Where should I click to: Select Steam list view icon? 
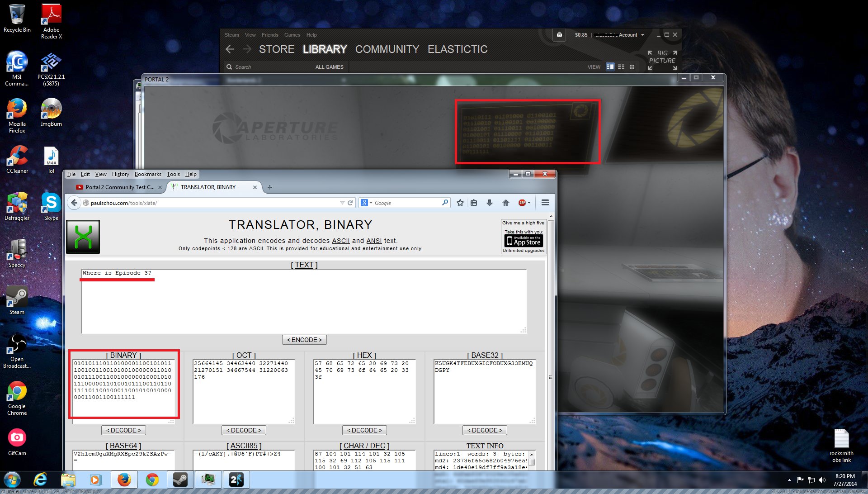[x=621, y=66]
